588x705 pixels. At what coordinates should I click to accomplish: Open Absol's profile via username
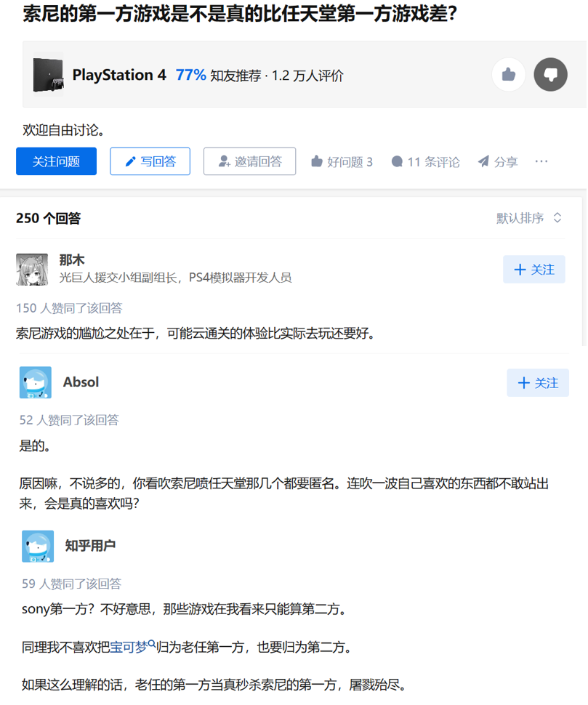click(x=81, y=382)
